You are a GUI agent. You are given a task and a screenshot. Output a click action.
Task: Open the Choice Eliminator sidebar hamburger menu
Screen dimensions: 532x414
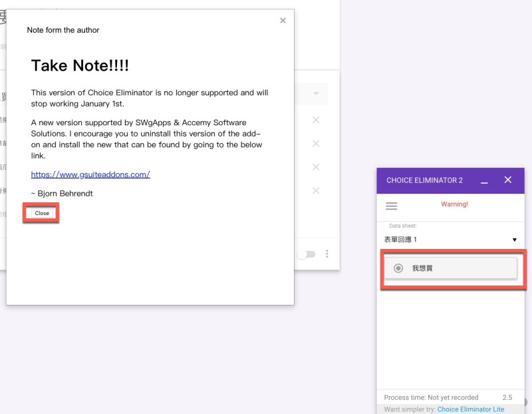pyautogui.click(x=391, y=206)
